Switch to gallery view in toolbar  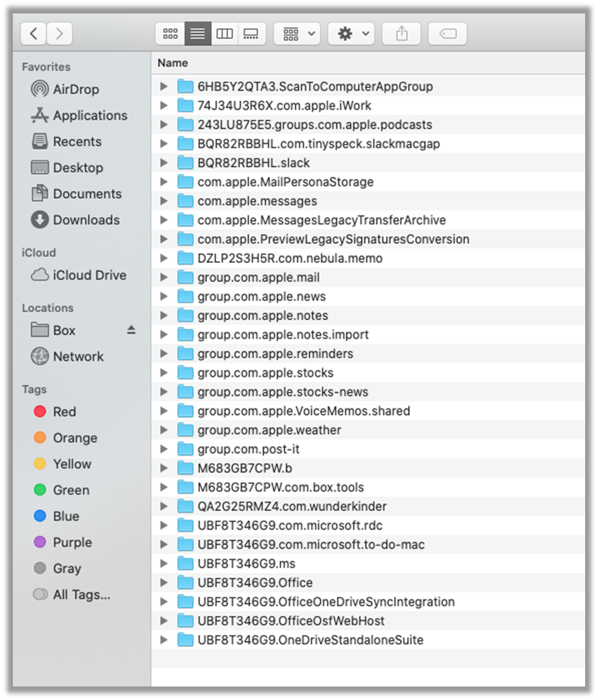pyautogui.click(x=251, y=34)
